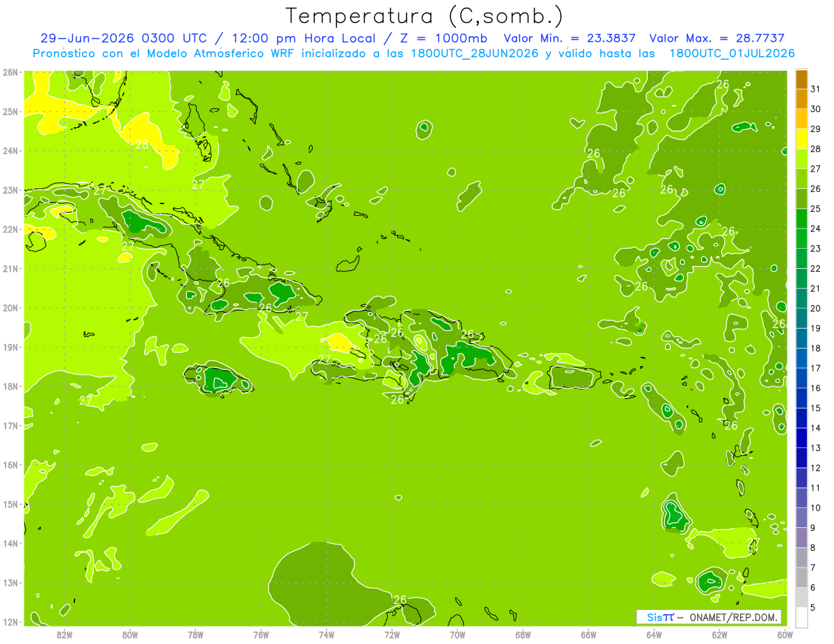Click the dark blue colorbar segment between 14 and 15
The image size is (834, 644).
pos(801,418)
